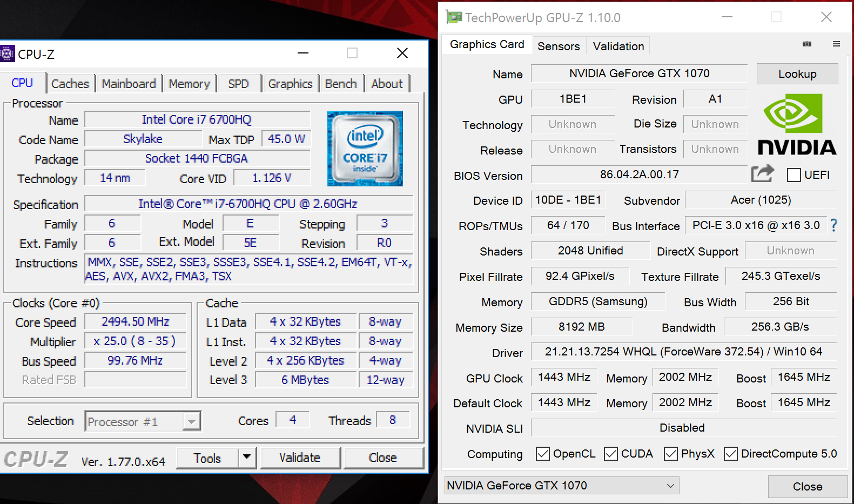
Task: Toggle the UEFI checkbox
Action: (794, 175)
